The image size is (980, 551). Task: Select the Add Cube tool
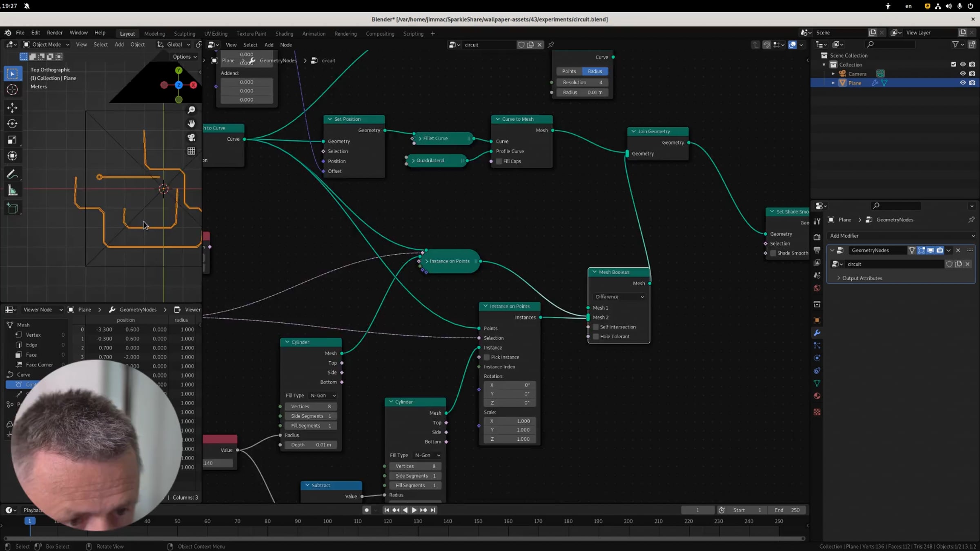pos(12,209)
